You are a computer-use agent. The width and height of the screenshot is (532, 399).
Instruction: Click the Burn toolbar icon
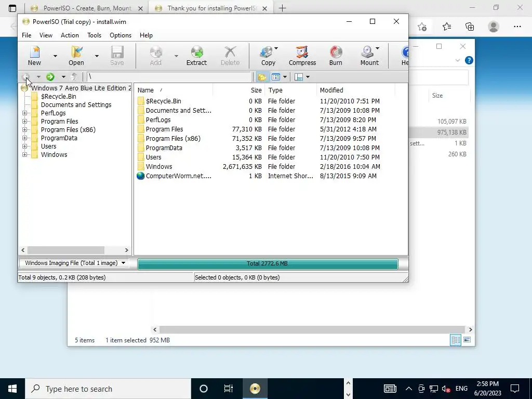tap(336, 56)
